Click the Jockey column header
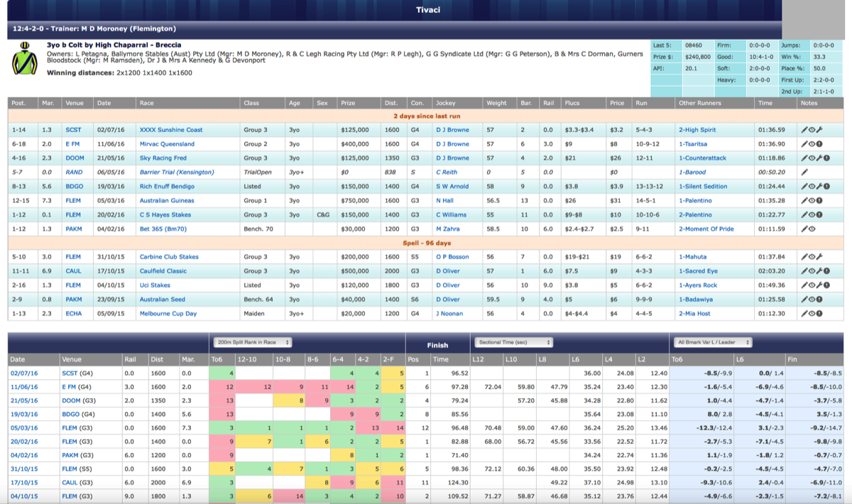The height and width of the screenshot is (504, 852). (x=445, y=103)
